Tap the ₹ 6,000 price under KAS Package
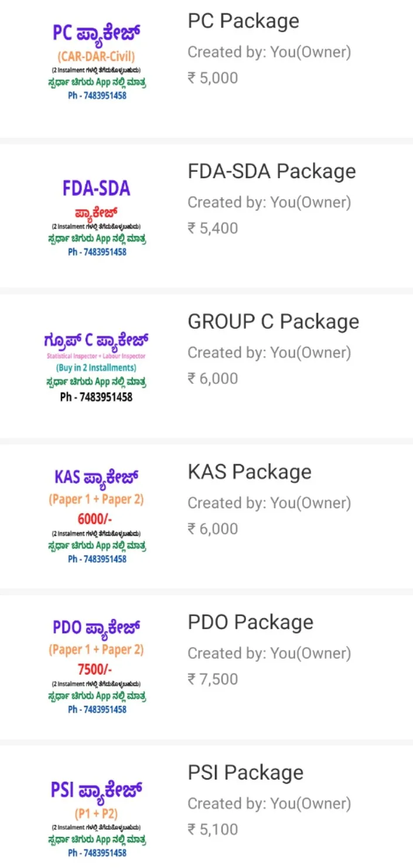Image resolution: width=413 pixels, height=868 pixels. [x=213, y=529]
